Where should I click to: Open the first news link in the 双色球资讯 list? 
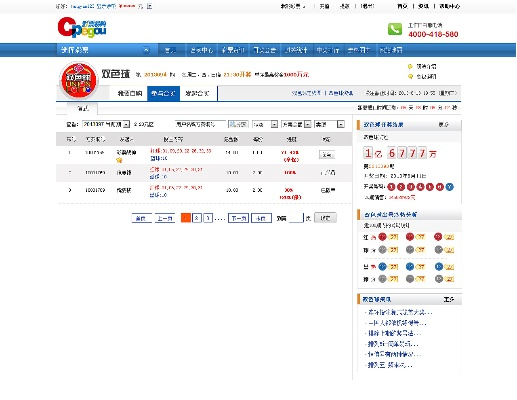click(x=399, y=313)
